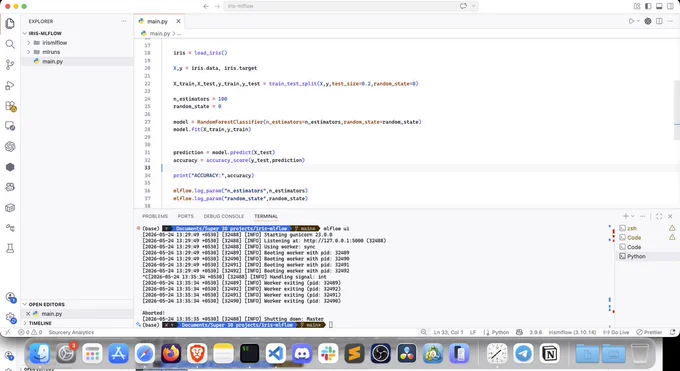Image resolution: width=680 pixels, height=371 pixels.
Task: Open the Source Control view
Action: [10, 65]
